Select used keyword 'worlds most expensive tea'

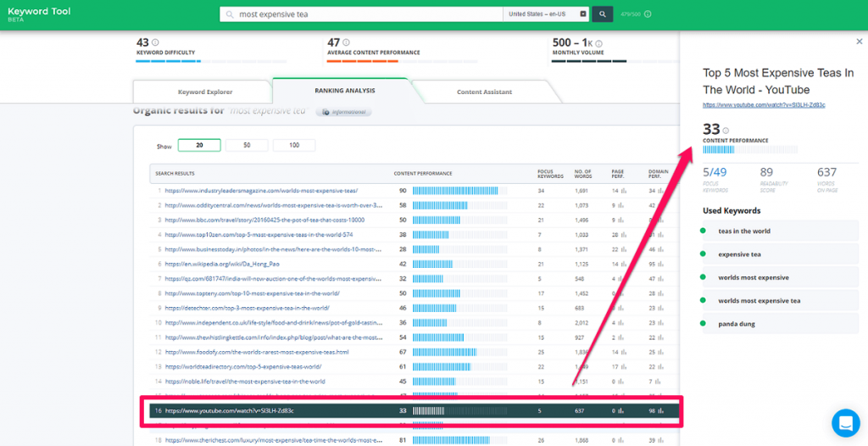(781, 300)
